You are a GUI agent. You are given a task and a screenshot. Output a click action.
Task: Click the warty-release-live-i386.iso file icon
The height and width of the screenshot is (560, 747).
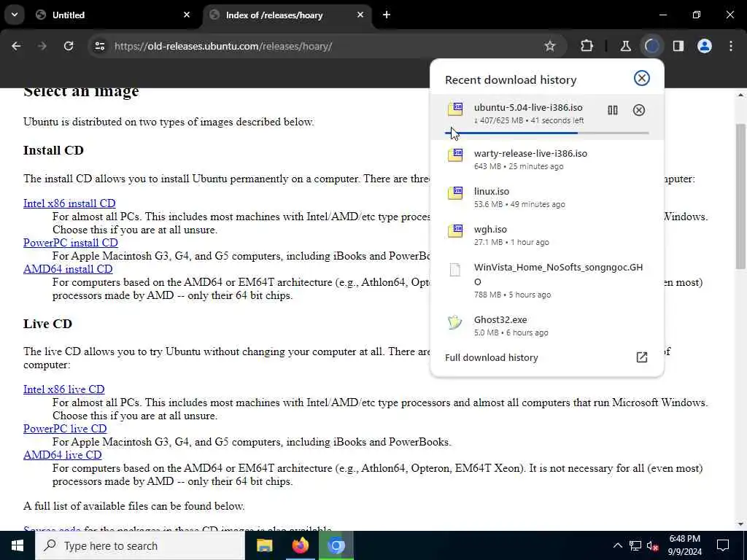click(455, 155)
